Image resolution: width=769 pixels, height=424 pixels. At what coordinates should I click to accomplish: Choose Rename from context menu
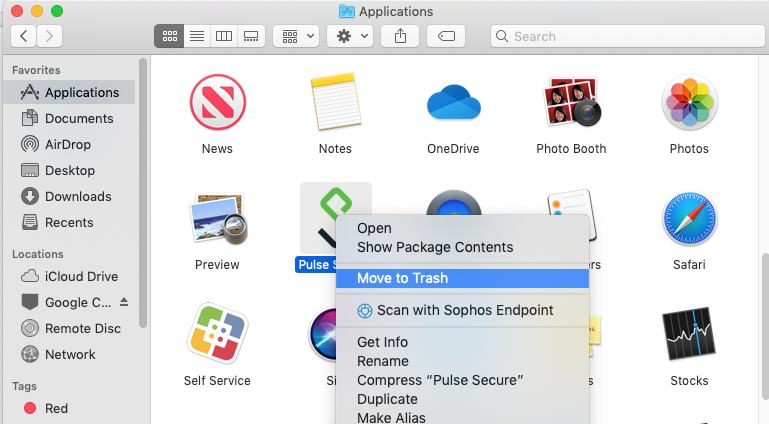click(462, 361)
